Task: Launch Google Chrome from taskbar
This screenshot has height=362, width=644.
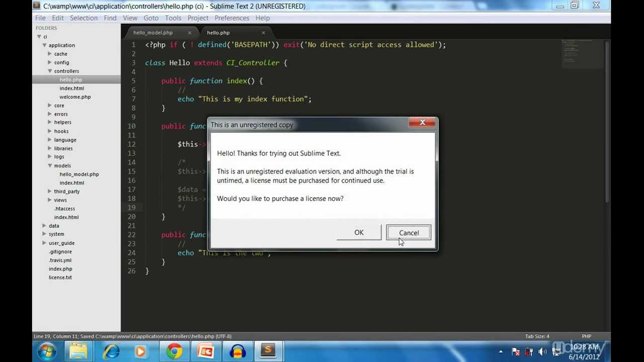Action: (175, 351)
